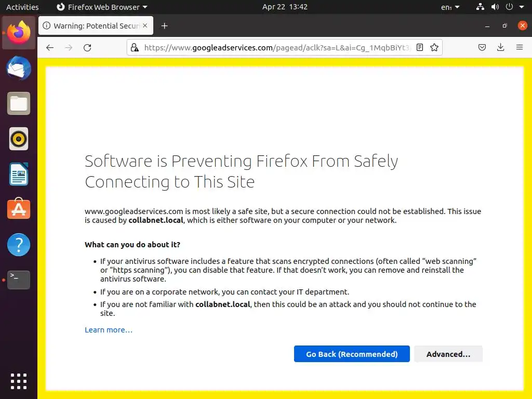Open the system status menu arrow
532x399 pixels.
click(x=522, y=7)
